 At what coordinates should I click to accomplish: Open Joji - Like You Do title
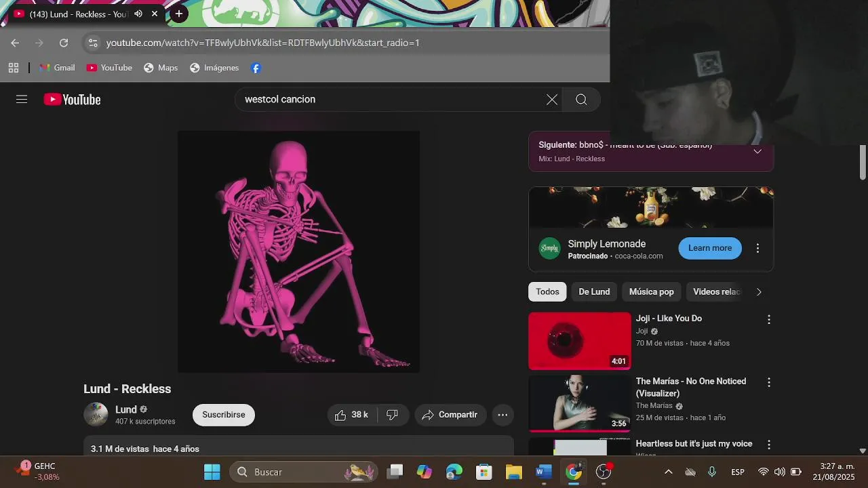pos(669,319)
